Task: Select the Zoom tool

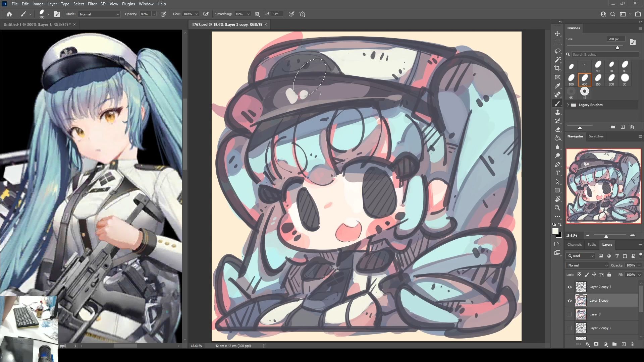Action: (x=557, y=208)
